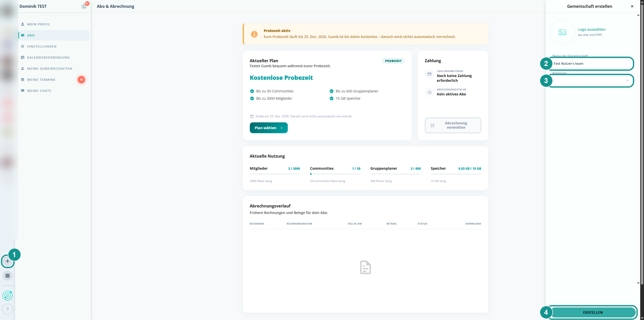Click the Probezeit badge
Screen dimensions: 644x320
pos(393,61)
